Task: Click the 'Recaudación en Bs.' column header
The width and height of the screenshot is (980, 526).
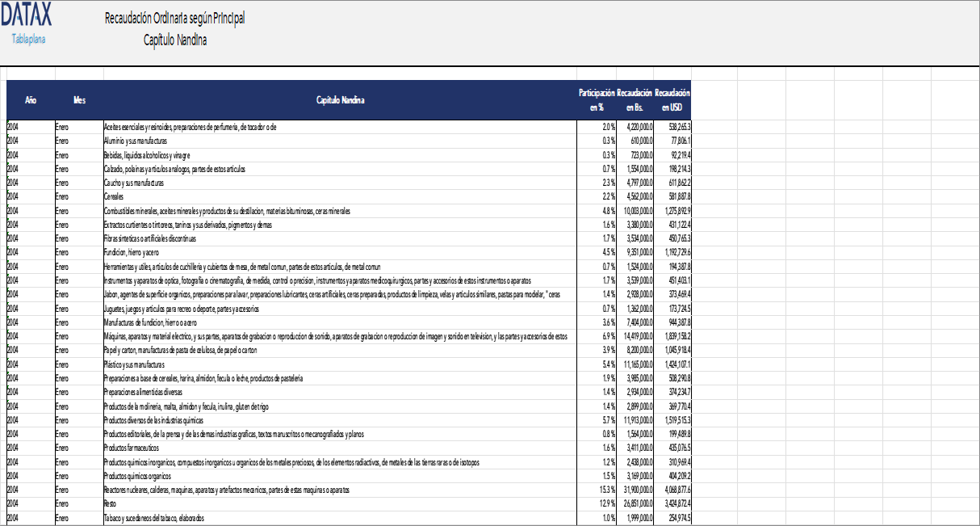Action: coord(634,101)
